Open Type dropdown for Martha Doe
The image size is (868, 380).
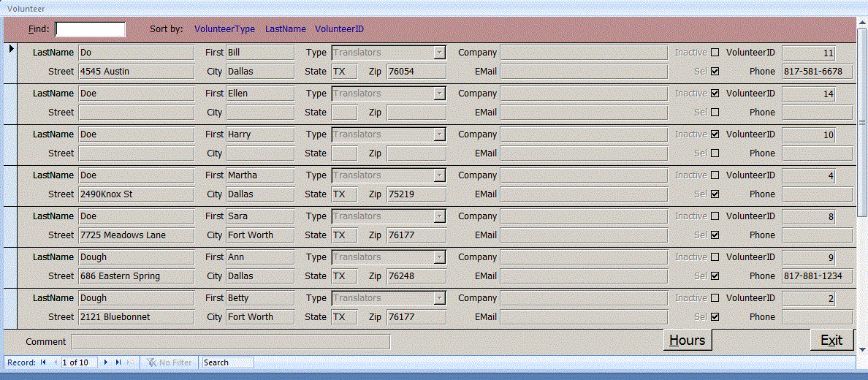[440, 175]
